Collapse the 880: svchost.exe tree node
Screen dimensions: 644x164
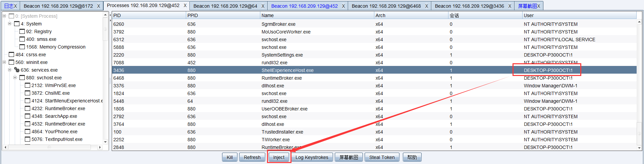15,78
